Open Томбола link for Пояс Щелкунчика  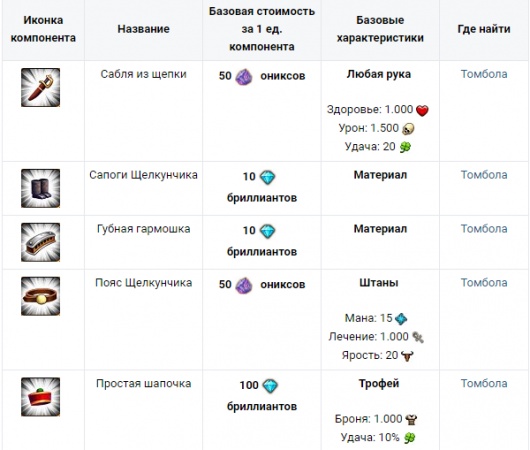click(x=484, y=283)
